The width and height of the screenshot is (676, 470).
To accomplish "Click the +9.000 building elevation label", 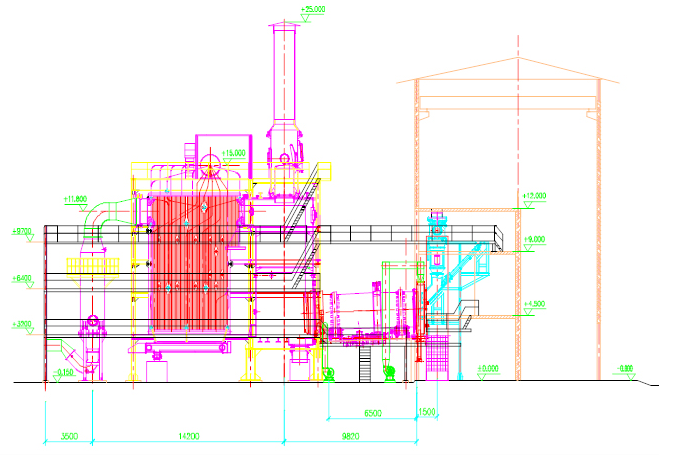I will [534, 239].
